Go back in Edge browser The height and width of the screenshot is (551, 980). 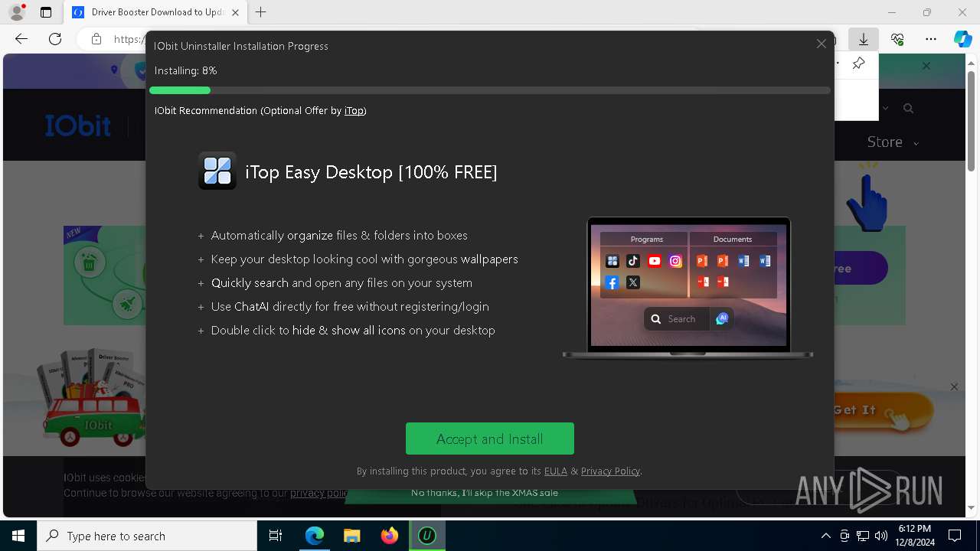click(x=21, y=39)
